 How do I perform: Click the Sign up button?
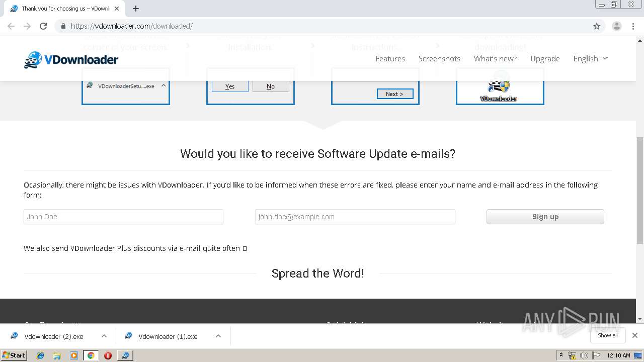[x=545, y=217]
